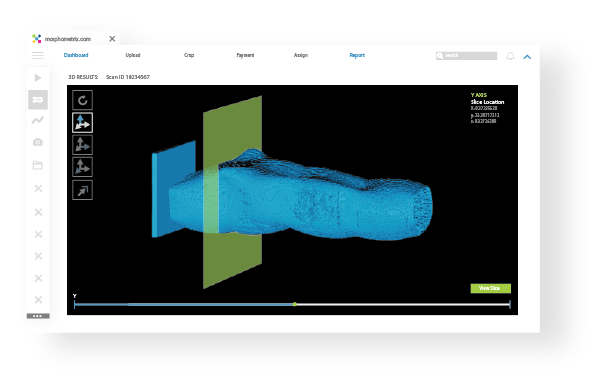
Task: Click the green View Slice button
Action: (x=491, y=288)
